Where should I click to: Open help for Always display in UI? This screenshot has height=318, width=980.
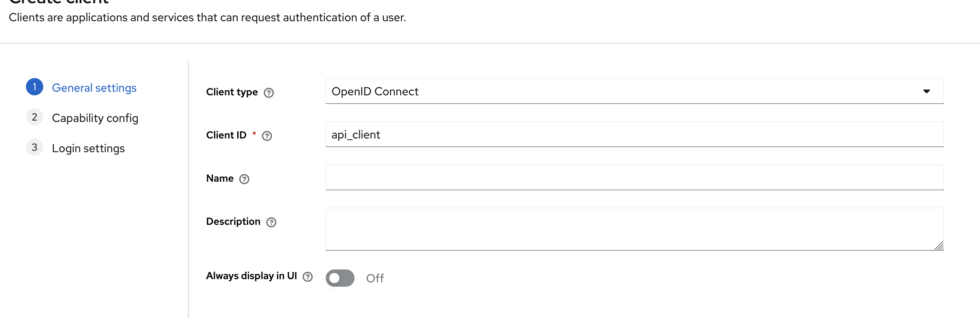tap(308, 277)
